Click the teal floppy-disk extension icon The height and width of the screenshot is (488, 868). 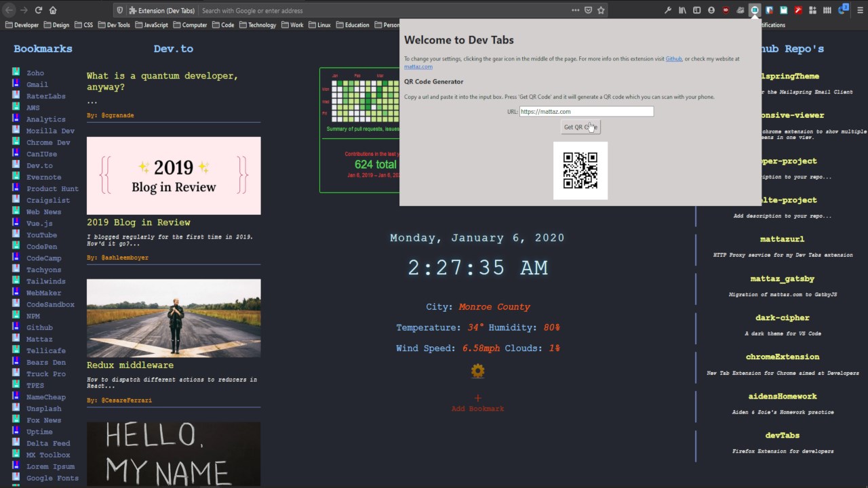(x=784, y=10)
